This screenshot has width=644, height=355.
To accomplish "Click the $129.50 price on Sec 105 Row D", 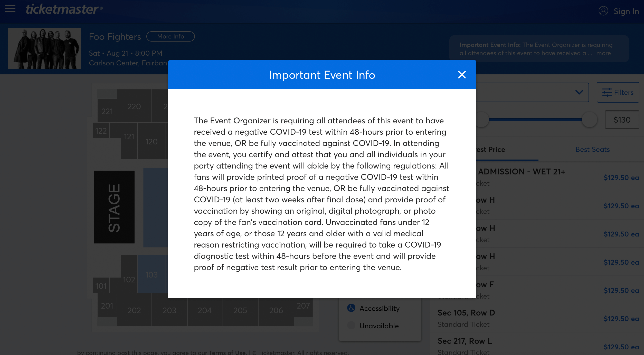I will point(621,318).
